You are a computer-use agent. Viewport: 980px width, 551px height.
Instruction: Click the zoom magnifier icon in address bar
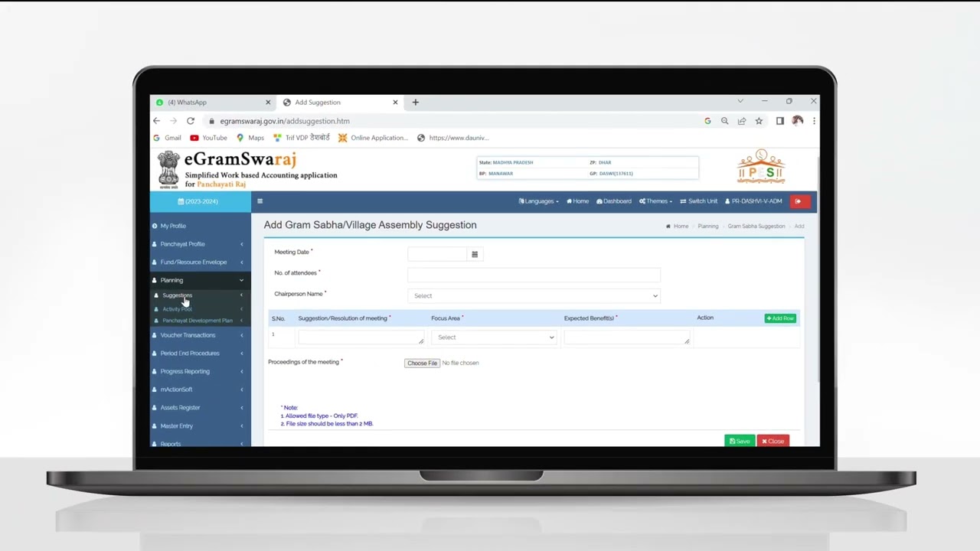click(x=724, y=121)
